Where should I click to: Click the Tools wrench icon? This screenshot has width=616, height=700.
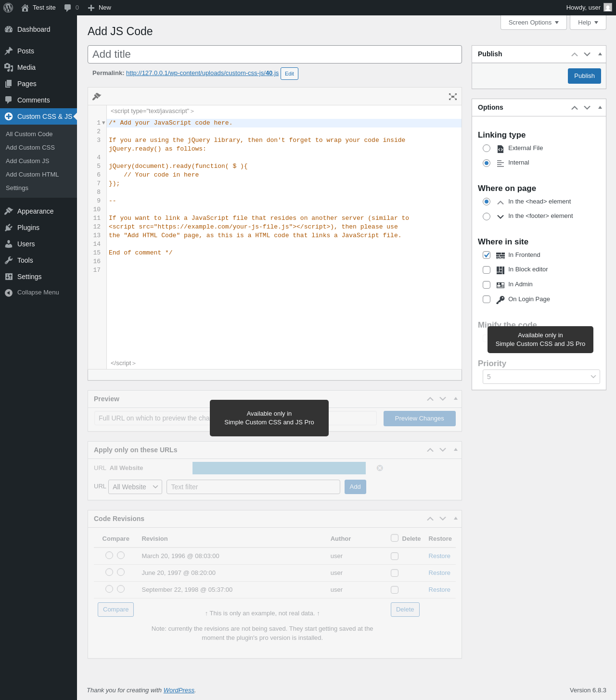click(x=9, y=260)
